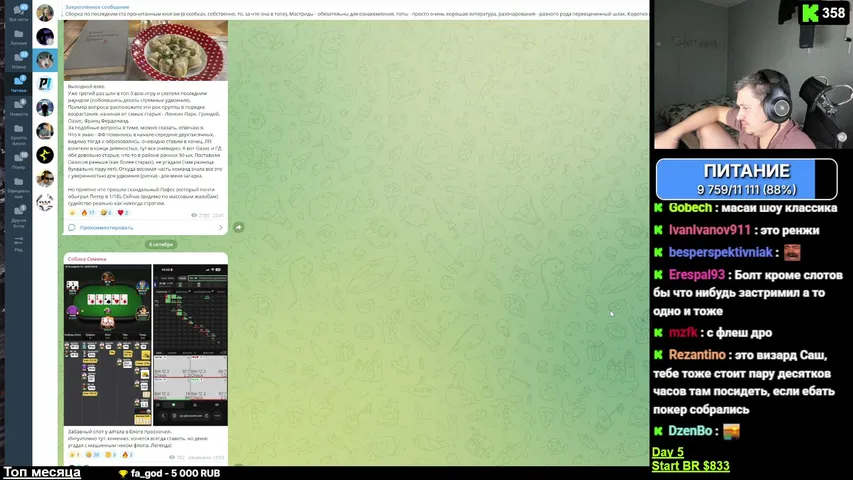Screen dimensions: 853x480
Task: Open the first chat avatar in the list
Action: click(45, 13)
